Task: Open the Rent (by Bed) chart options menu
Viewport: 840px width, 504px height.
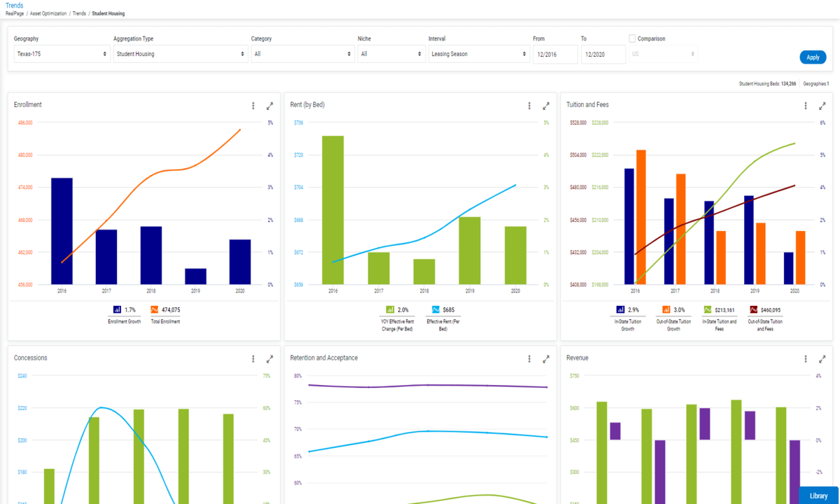Action: (530, 106)
